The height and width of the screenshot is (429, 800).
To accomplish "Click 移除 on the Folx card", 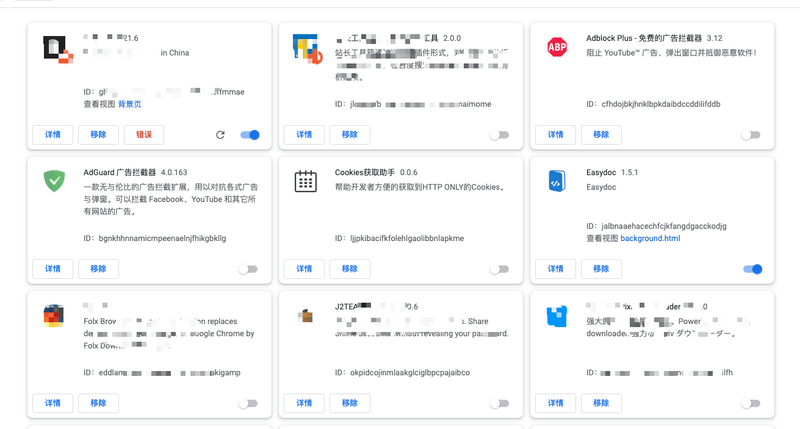I will coord(98,403).
